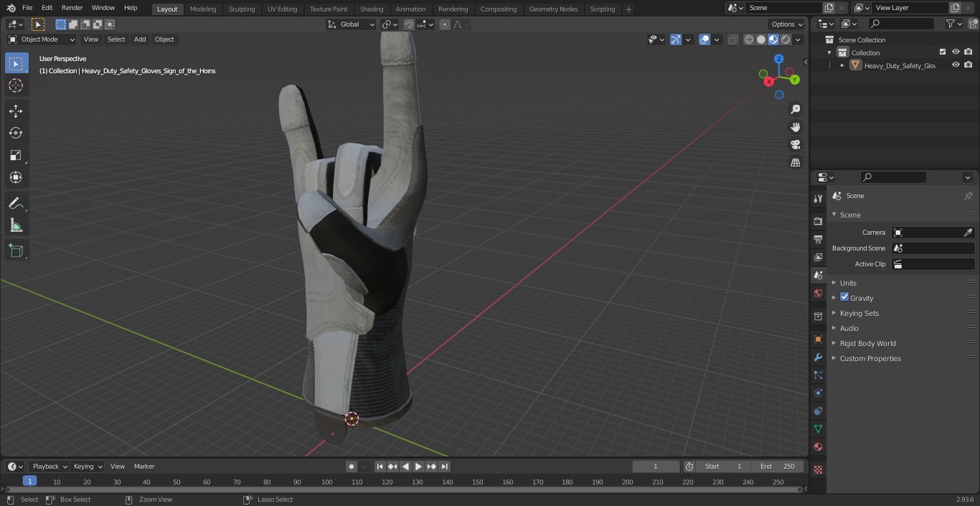
Task: Click the End frame field
Action: click(777, 467)
